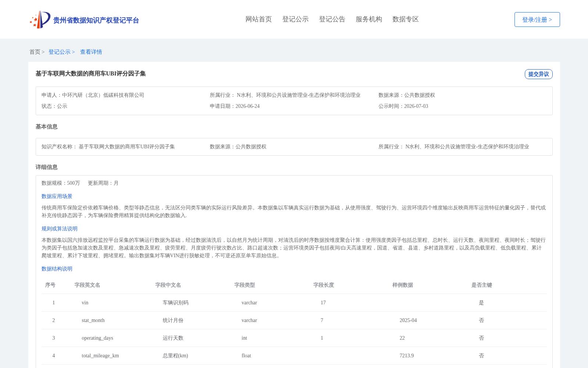588x368 pixels.
Task: Select 服务机构 in the top menu
Action: [369, 19]
